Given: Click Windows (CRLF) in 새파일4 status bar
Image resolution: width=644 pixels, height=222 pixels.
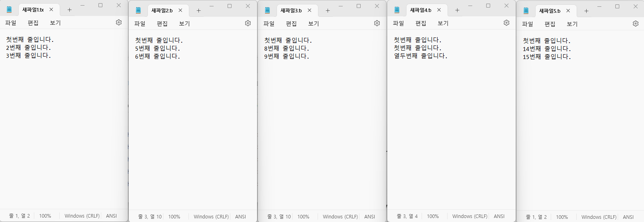Looking at the screenshot, I should (470, 216).
